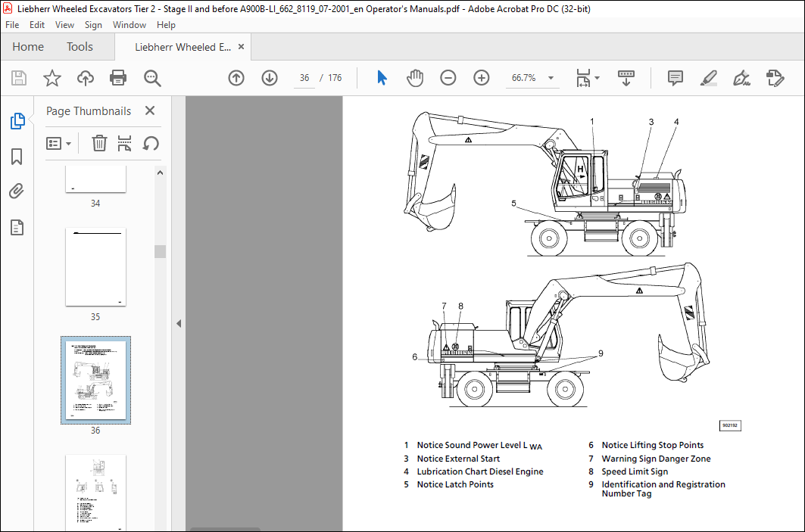Open the Attachments panel
This screenshot has width=805, height=532.
(17, 191)
